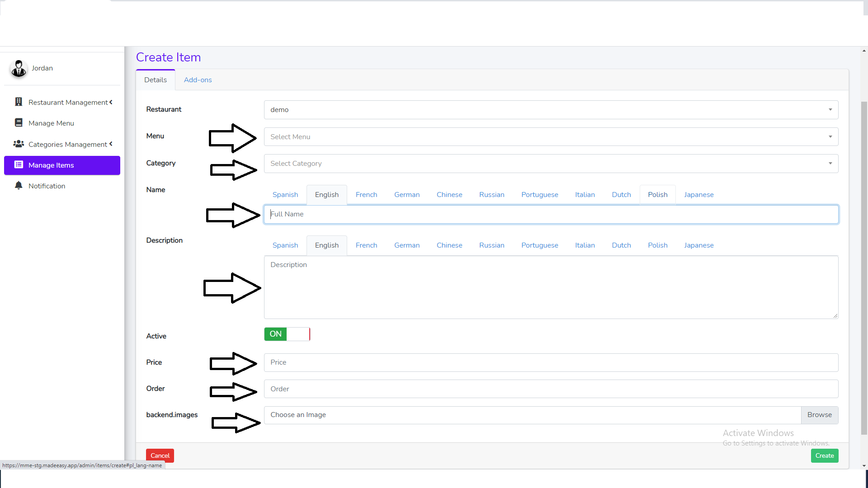Screen dimensions: 868x488
Task: Select Portuguese tab for Name
Action: 540,195
